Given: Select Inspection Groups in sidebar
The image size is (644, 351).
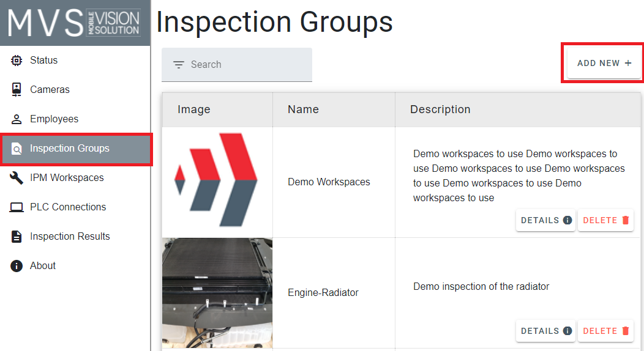Looking at the screenshot, I should [77, 149].
